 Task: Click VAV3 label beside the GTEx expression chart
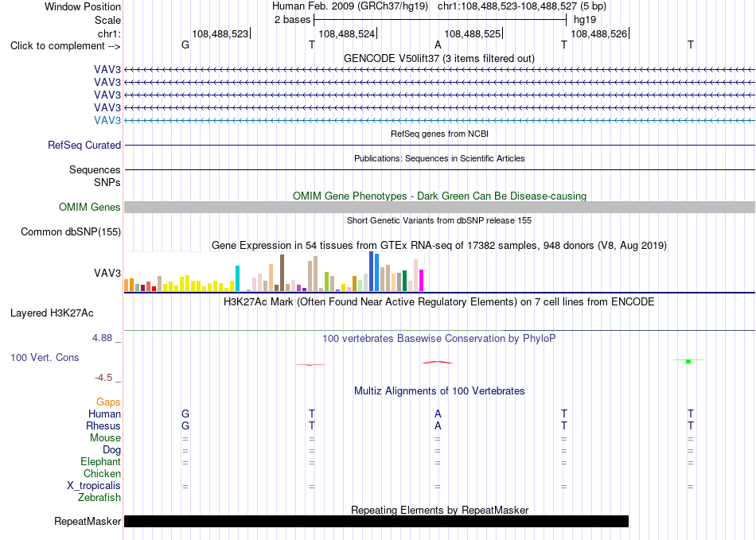tap(107, 273)
